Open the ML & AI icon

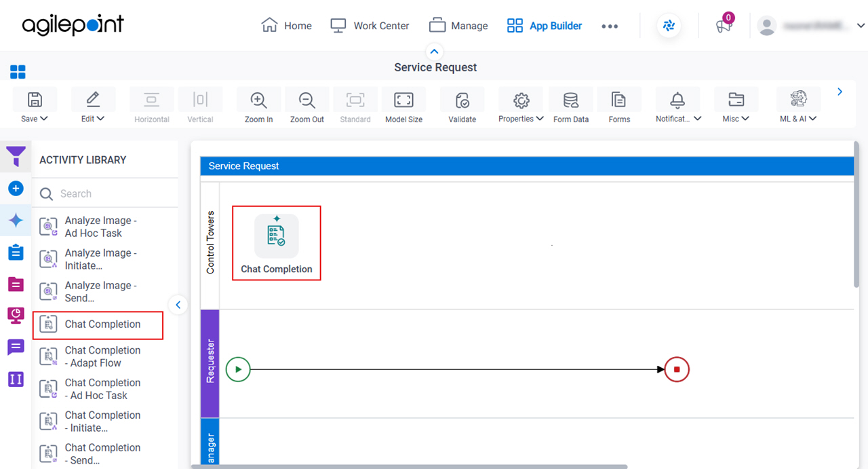pyautogui.click(x=798, y=99)
